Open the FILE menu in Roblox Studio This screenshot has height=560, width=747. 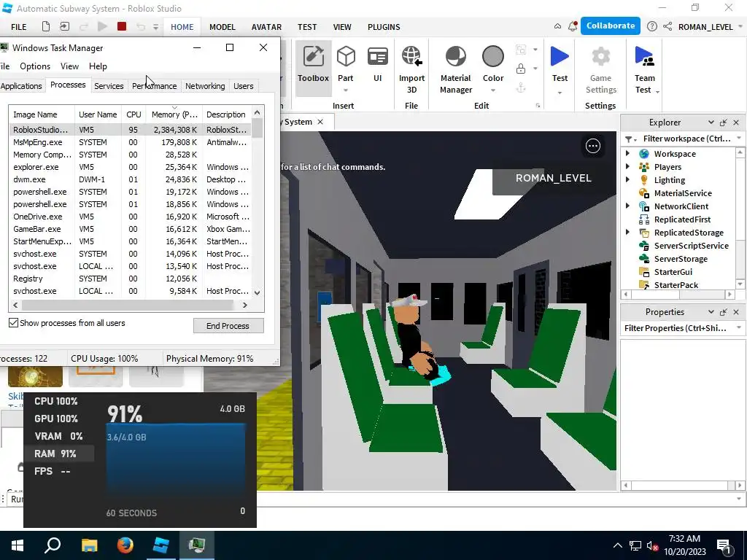click(18, 27)
